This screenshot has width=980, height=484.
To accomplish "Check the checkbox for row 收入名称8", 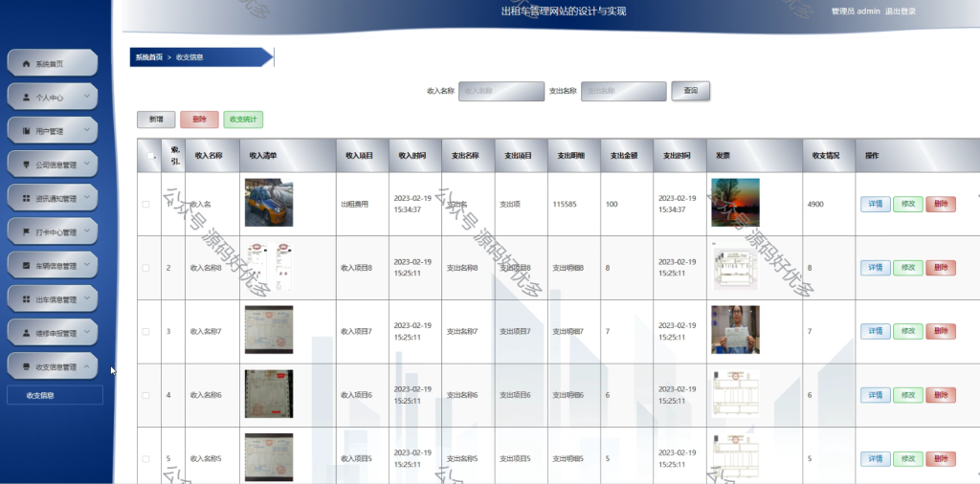I will (x=145, y=268).
